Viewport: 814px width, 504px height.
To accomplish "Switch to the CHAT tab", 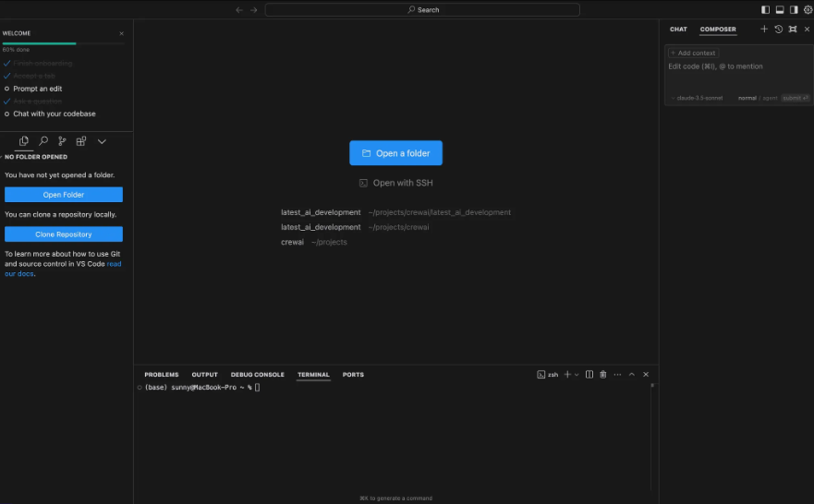I will coord(678,30).
